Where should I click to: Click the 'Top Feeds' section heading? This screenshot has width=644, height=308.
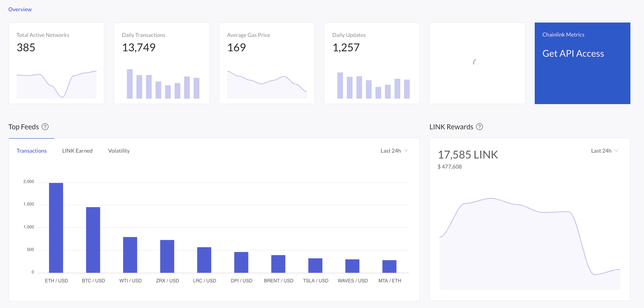coord(24,127)
